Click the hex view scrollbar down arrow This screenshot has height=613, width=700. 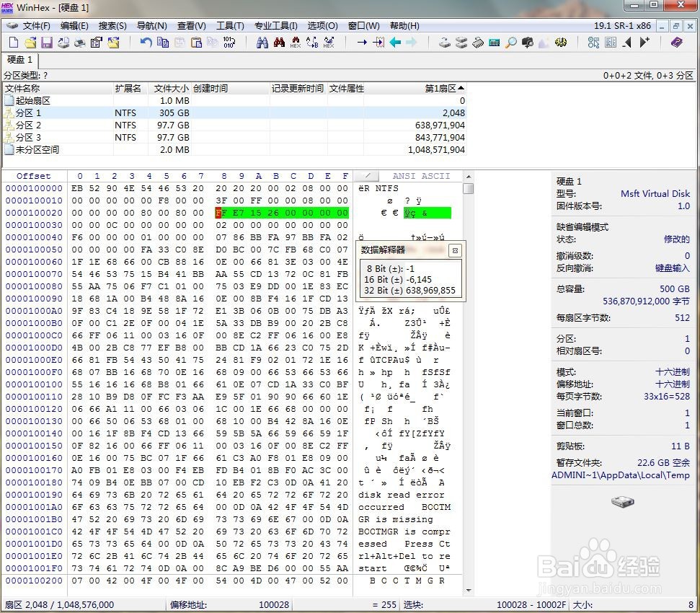pos(469,590)
